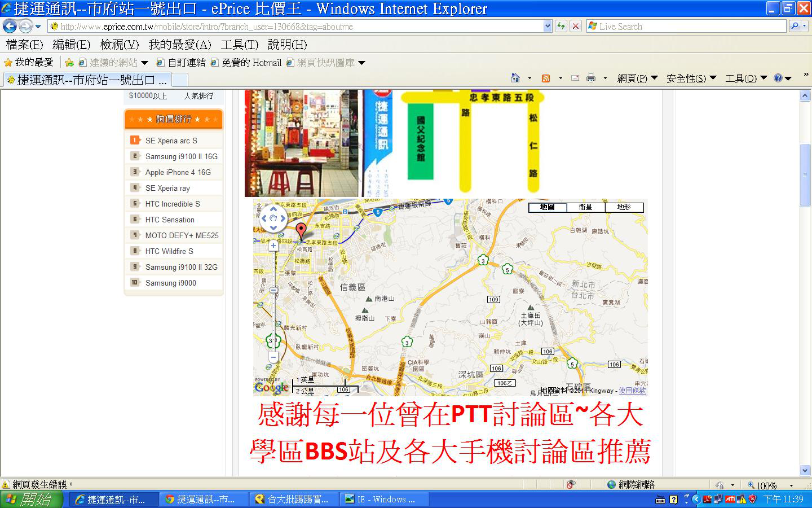Click the blank new tab button
This screenshot has height=508, width=812.
point(179,80)
